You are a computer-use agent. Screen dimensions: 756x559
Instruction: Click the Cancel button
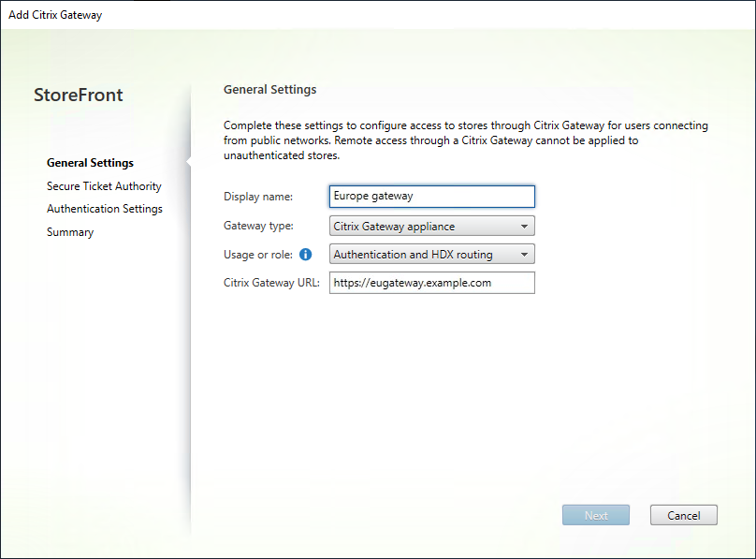tap(683, 515)
